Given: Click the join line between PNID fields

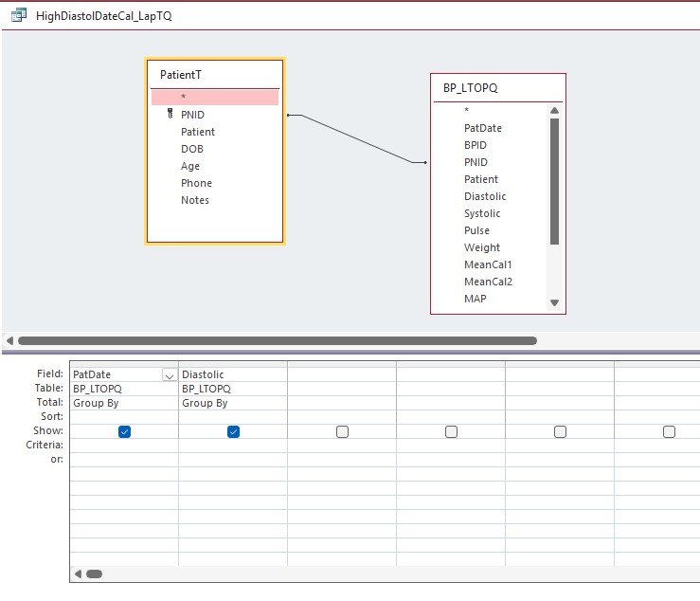Looking at the screenshot, I should [x=357, y=139].
